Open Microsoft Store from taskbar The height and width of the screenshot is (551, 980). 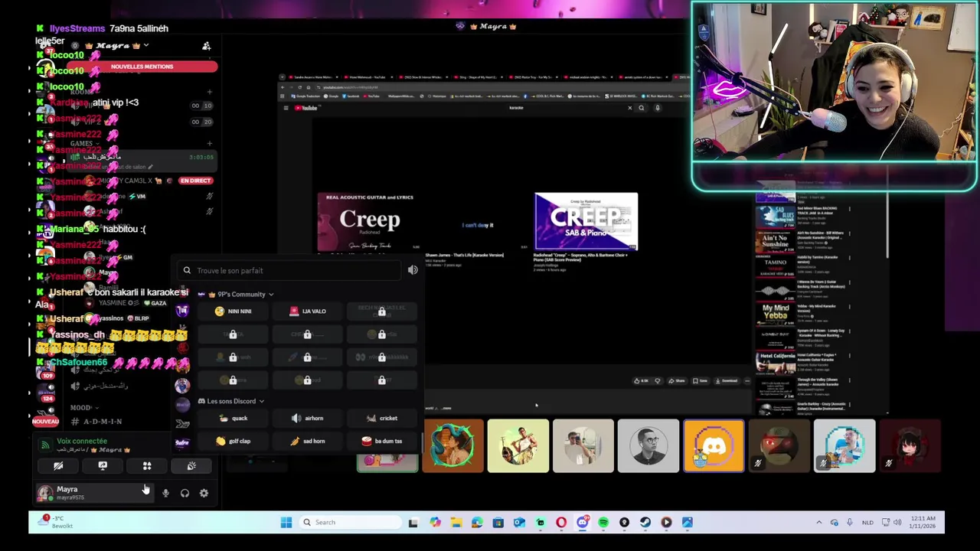tap(498, 523)
